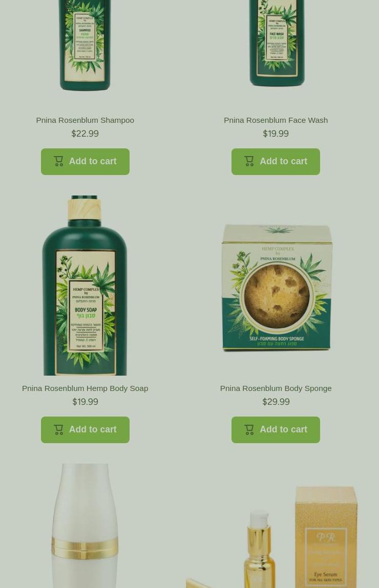Open Pnina Rosenblum Shampoo product link
The height and width of the screenshot is (588, 379).
[85, 120]
